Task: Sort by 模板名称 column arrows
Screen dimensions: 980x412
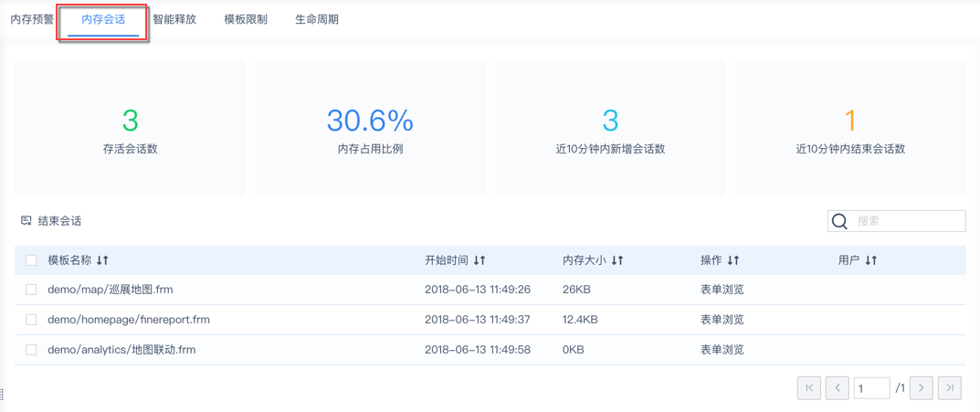Action: tap(102, 260)
